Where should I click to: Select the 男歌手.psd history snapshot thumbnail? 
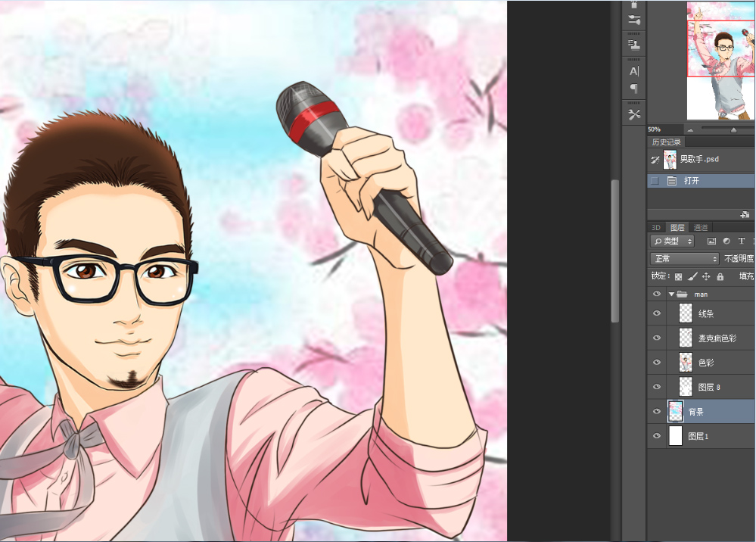pyautogui.click(x=670, y=160)
